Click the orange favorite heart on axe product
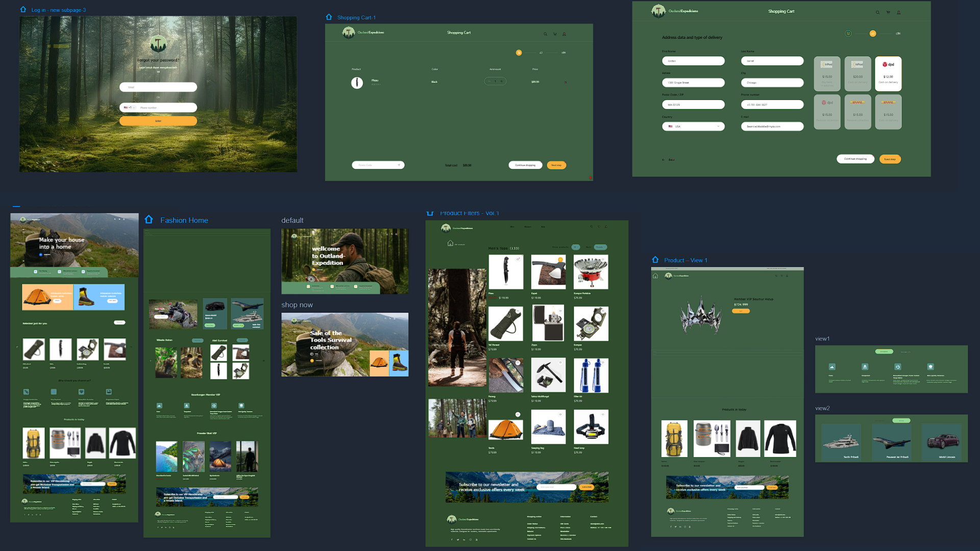 [560, 260]
